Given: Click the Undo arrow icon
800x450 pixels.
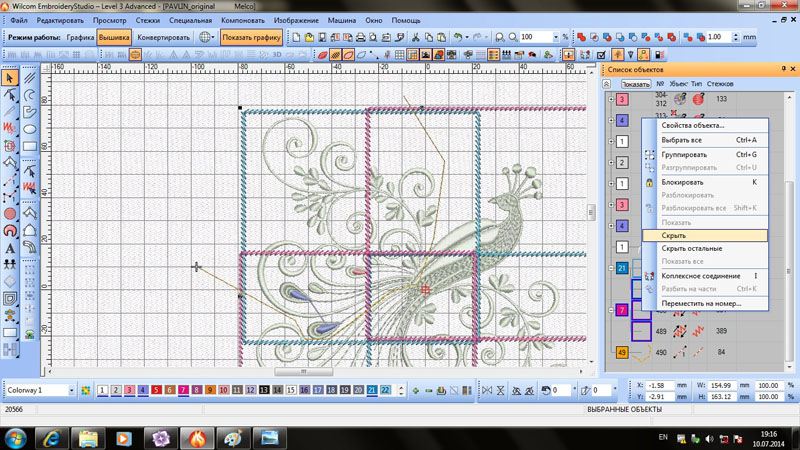Looking at the screenshot, I should (x=458, y=37).
